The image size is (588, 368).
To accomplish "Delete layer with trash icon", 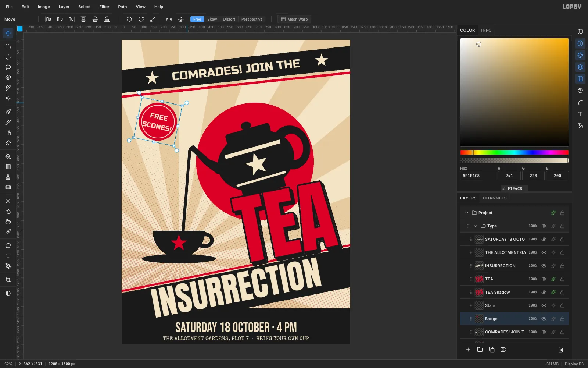I will [x=561, y=350].
